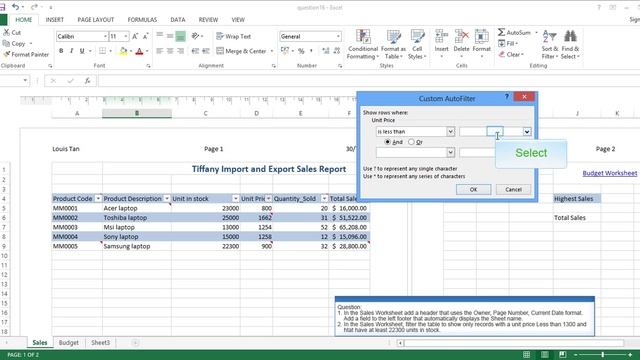Screen dimensions: 640x360
Task: Open the PAGE LAYOUT ribbon tab
Action: tap(96, 20)
